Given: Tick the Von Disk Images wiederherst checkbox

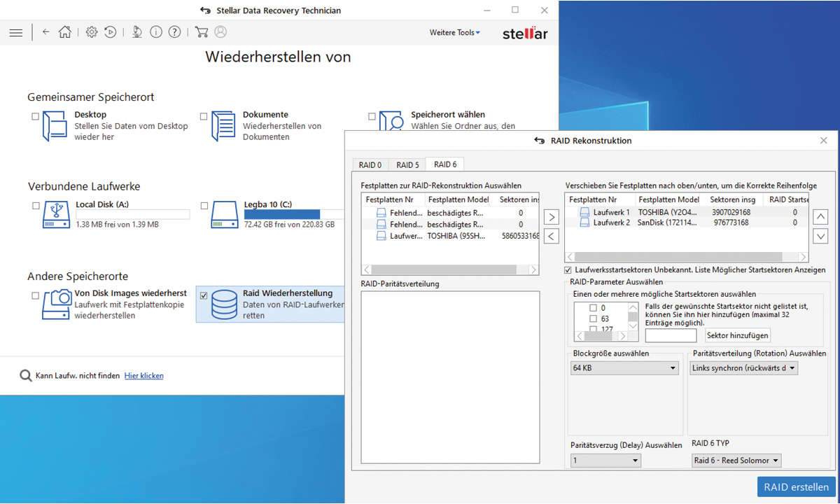Looking at the screenshot, I should tap(35, 295).
